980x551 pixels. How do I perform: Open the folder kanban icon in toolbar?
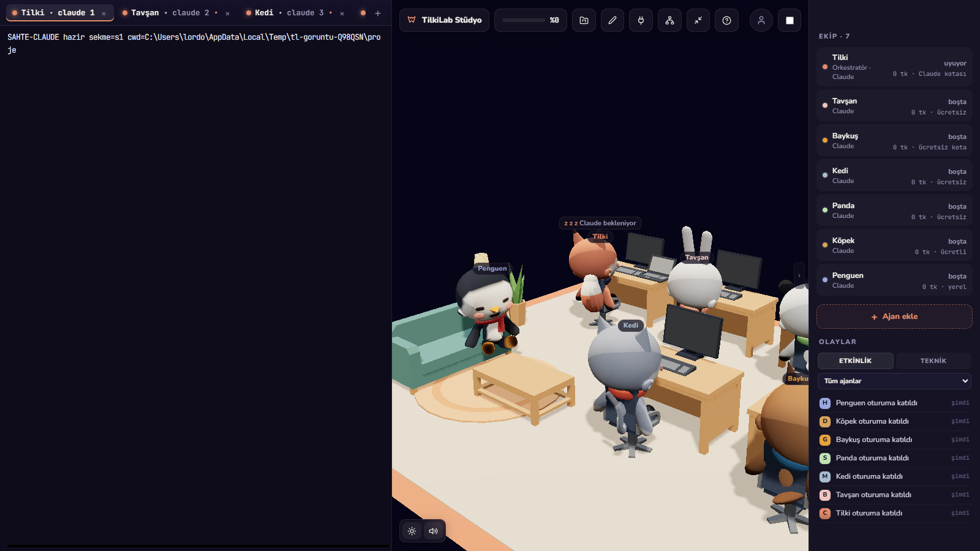584,20
